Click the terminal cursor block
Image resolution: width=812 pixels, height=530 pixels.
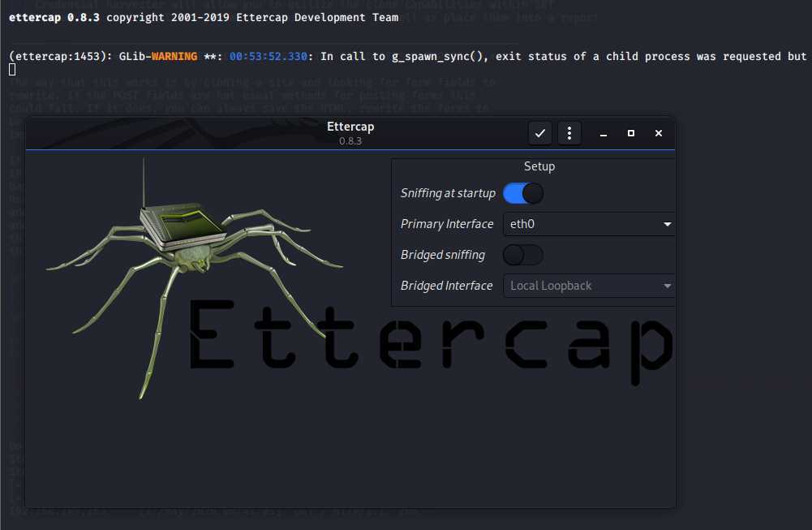(x=12, y=70)
